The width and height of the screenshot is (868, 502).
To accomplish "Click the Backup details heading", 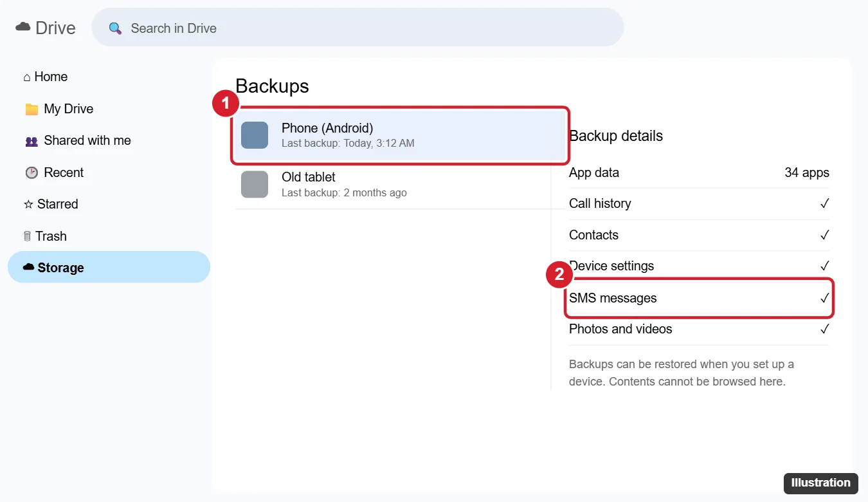I will point(616,136).
